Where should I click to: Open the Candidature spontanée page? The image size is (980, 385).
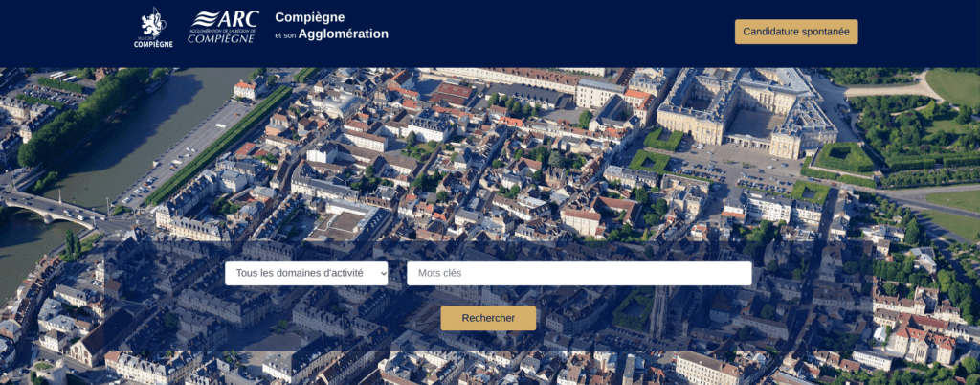coord(796,32)
